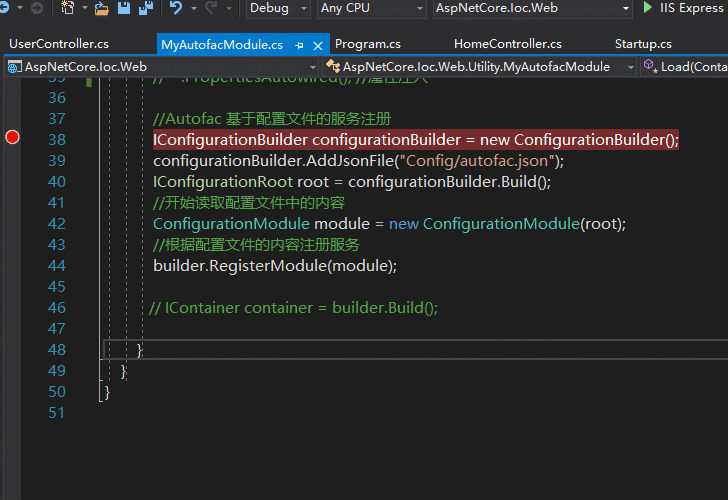This screenshot has height=500, width=728.
Task: Click the comment //开始读取配置文件中的内容
Action: 249,203
